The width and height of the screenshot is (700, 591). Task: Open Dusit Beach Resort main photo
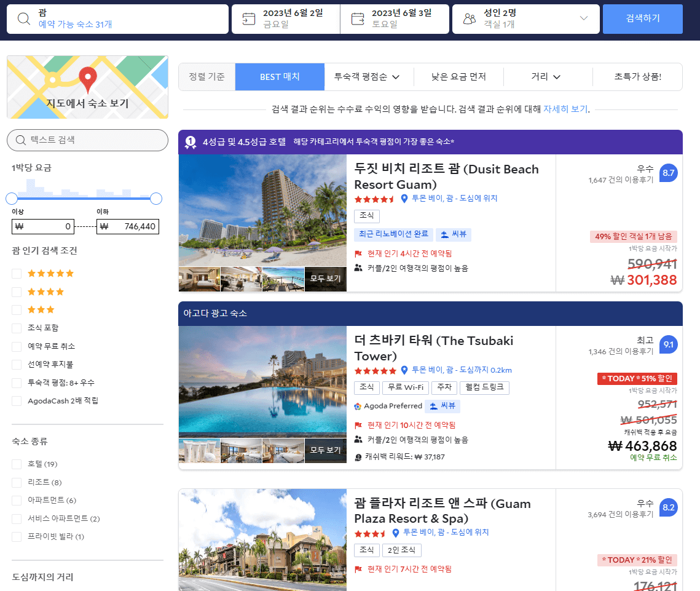(262, 210)
